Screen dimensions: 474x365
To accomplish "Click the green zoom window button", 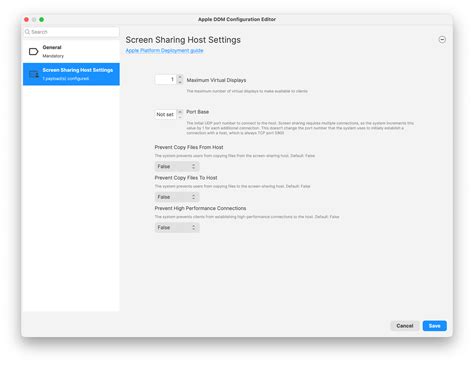I will tap(42, 19).
